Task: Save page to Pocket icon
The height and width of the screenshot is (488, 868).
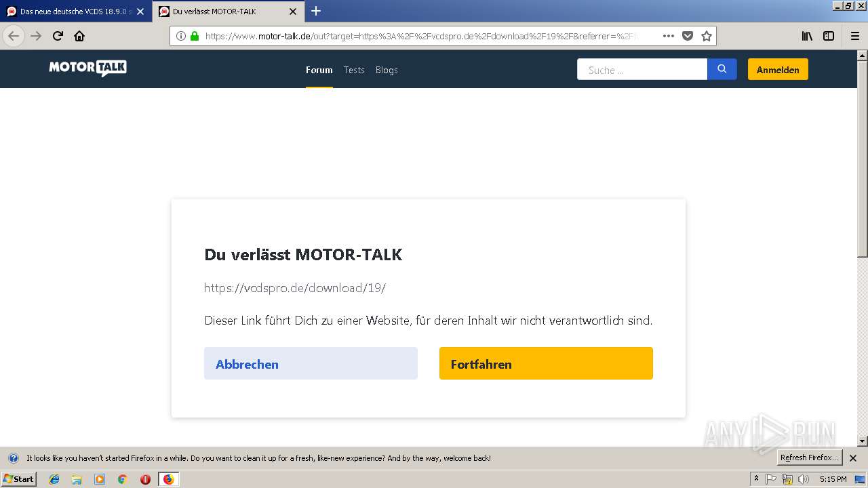Action: (x=688, y=36)
